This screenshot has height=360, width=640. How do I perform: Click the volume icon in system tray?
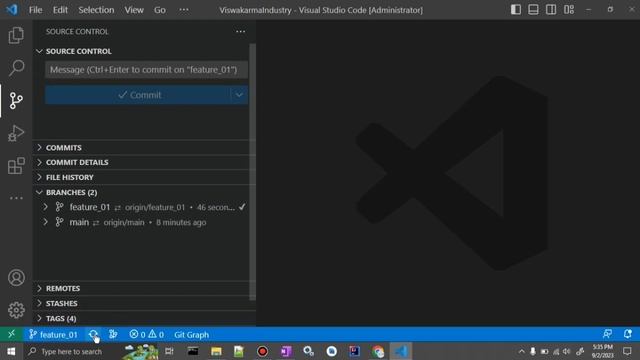(x=567, y=351)
